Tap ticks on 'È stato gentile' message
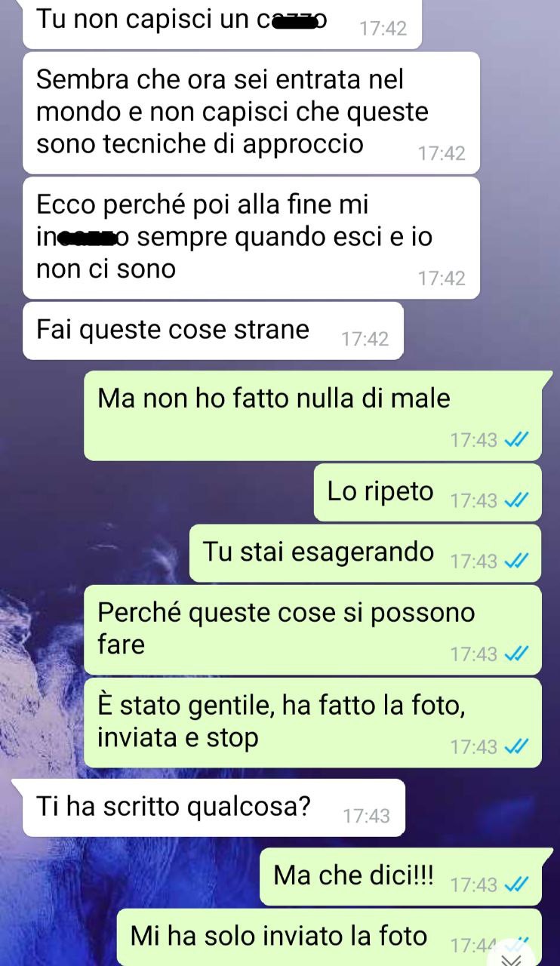The image size is (560, 966). pos(516,747)
